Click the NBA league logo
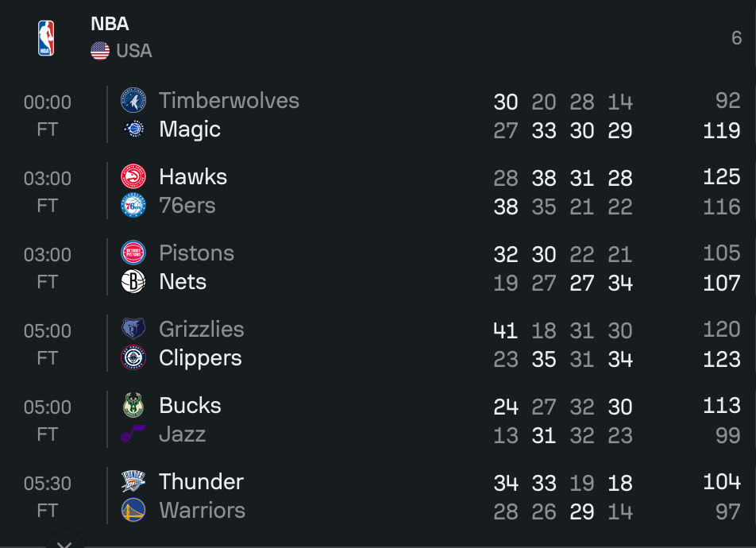The image size is (756, 548). pos(46,37)
